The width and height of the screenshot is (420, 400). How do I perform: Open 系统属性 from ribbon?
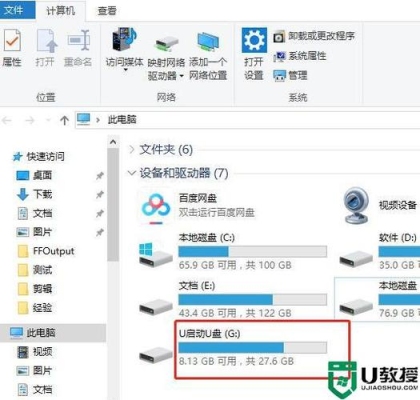click(300, 56)
